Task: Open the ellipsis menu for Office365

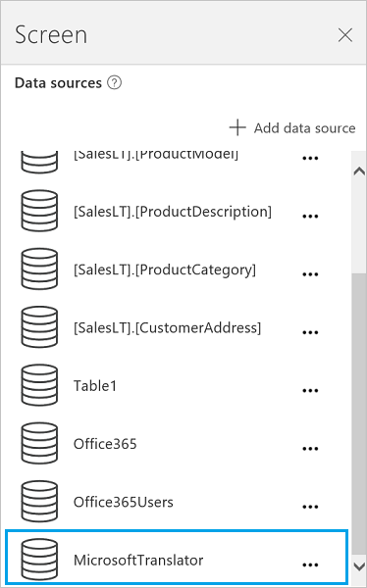Action: coord(310,449)
